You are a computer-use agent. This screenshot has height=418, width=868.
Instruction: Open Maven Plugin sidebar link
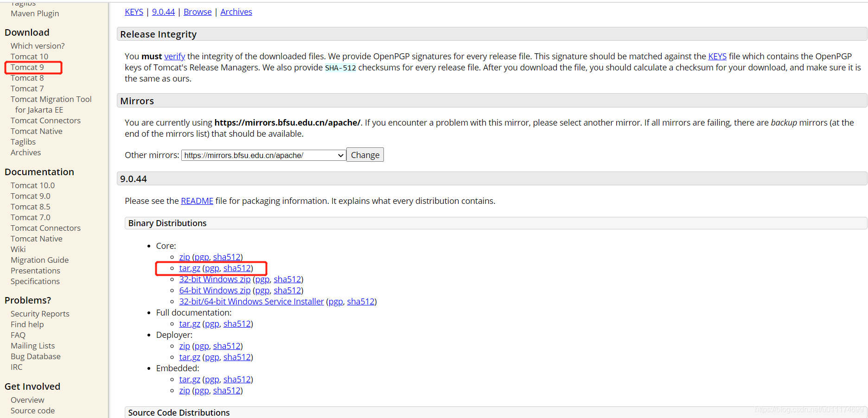(x=35, y=13)
